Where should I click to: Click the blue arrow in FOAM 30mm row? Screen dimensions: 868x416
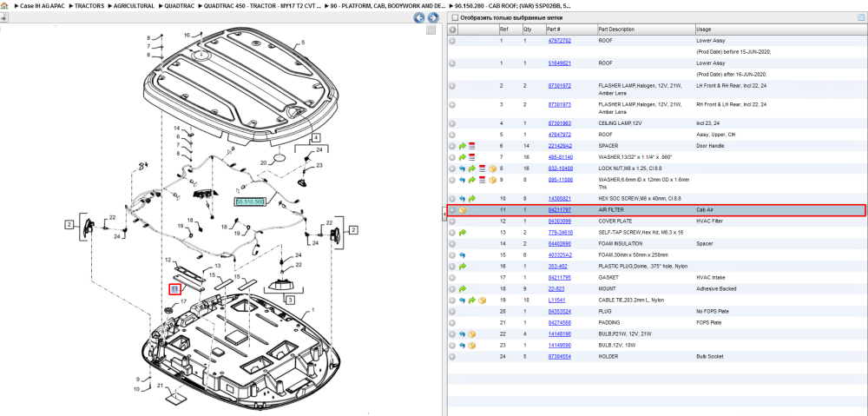[x=463, y=254]
